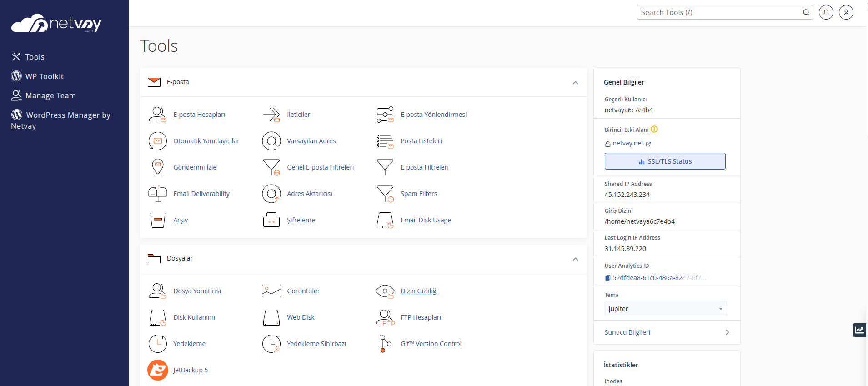Click the Yedekleme clock icon

(157, 344)
